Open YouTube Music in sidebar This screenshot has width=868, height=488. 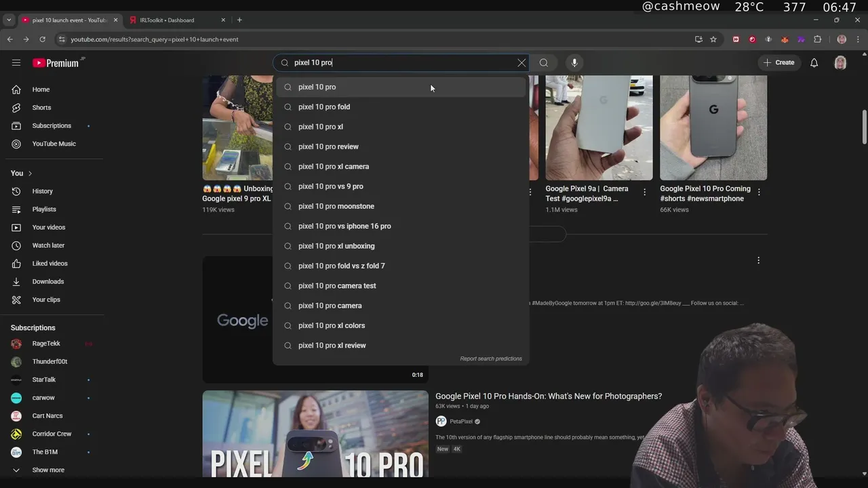[53, 144]
